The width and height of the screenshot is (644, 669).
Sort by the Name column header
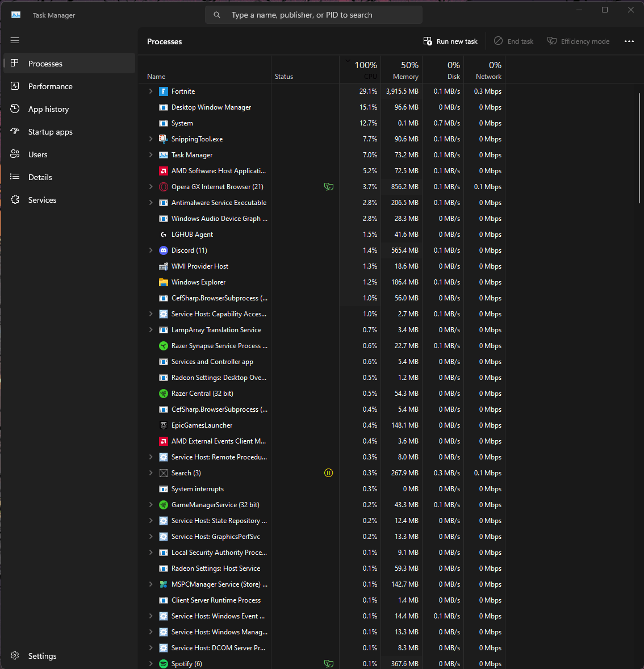(x=205, y=69)
